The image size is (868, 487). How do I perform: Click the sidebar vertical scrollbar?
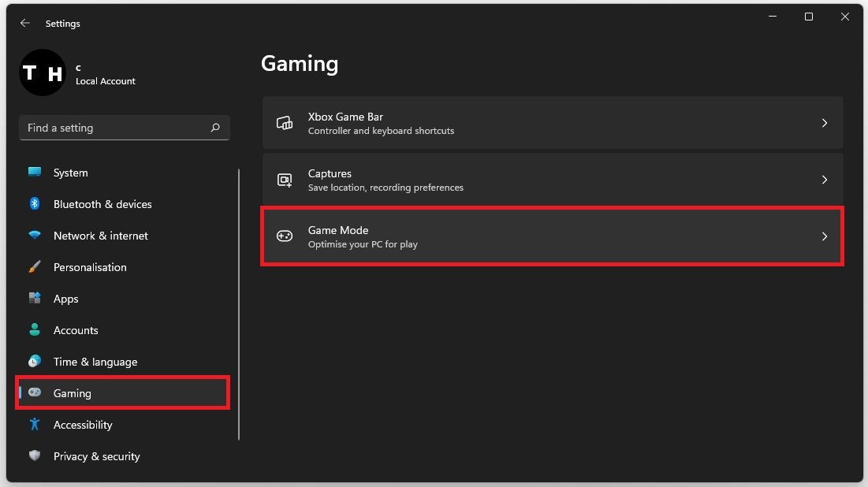(x=239, y=304)
